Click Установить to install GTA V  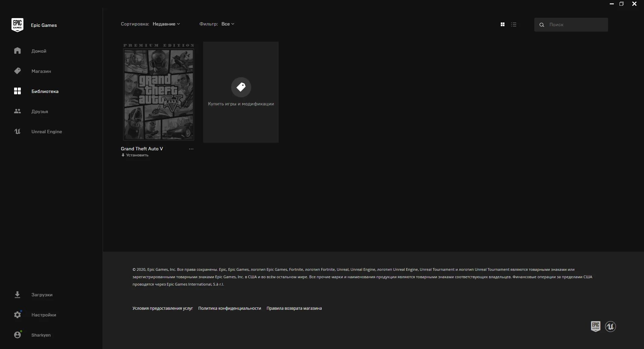tap(137, 155)
